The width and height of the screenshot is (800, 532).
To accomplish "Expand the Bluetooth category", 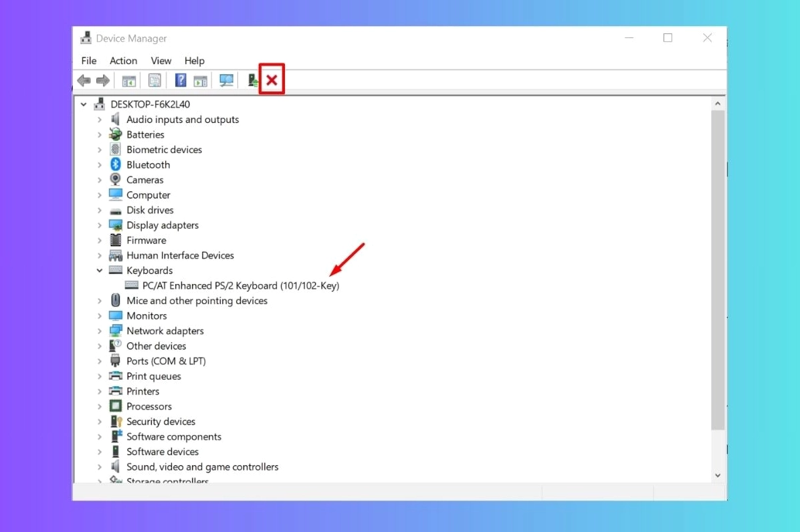I will (99, 164).
